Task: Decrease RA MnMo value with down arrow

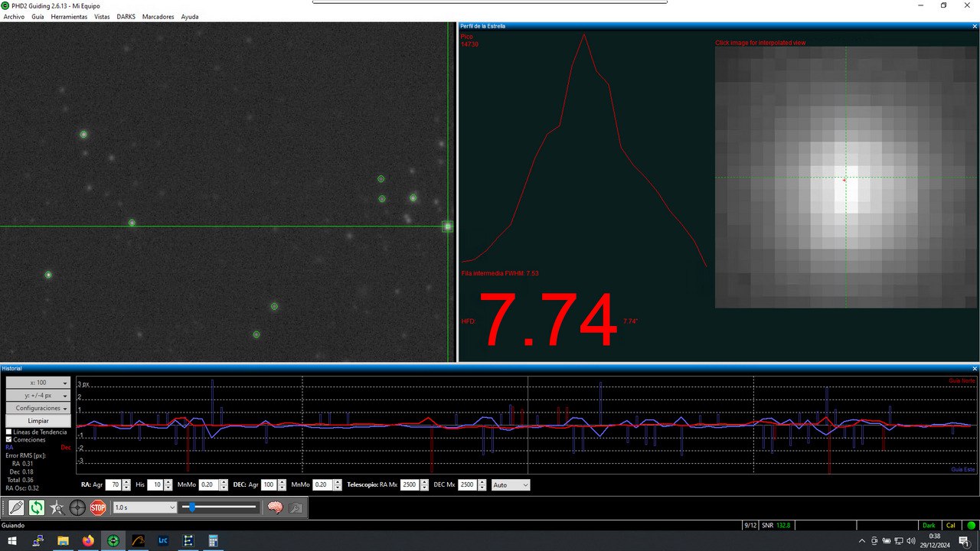Action: [x=224, y=488]
